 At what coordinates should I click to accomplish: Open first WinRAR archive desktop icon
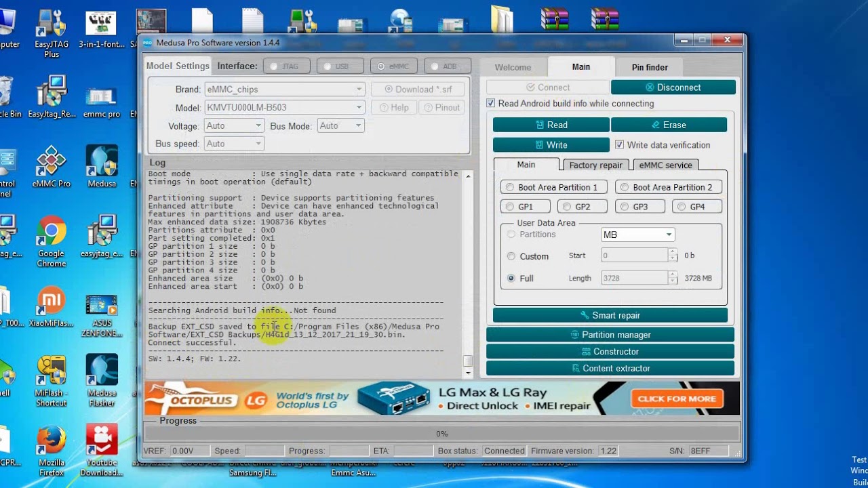point(554,19)
